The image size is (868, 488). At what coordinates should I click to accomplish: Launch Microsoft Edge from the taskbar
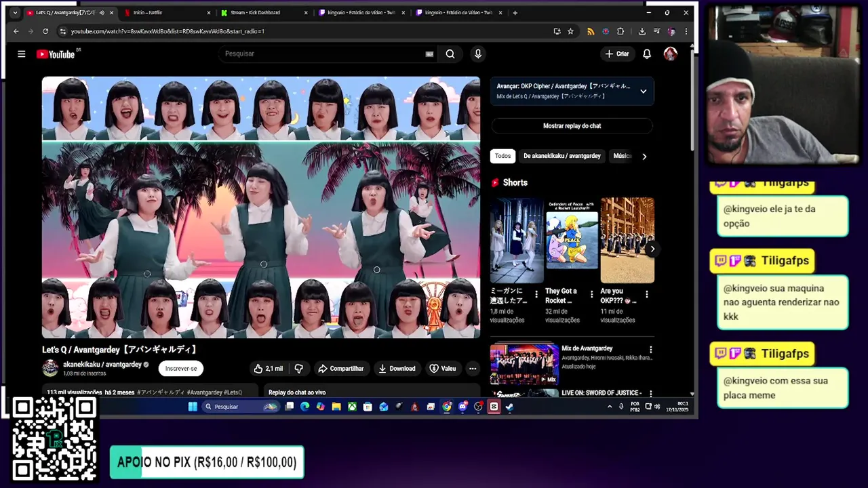click(x=304, y=407)
